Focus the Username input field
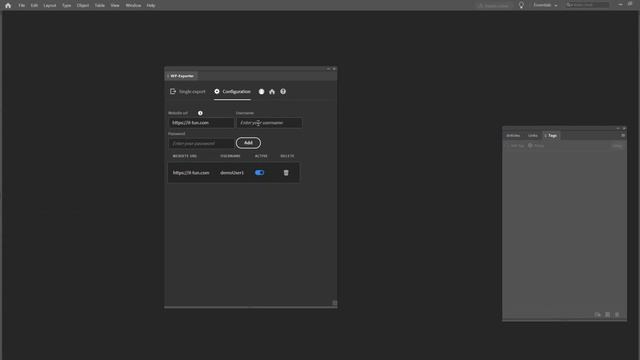Viewport: 640px width, 360px height. point(269,122)
